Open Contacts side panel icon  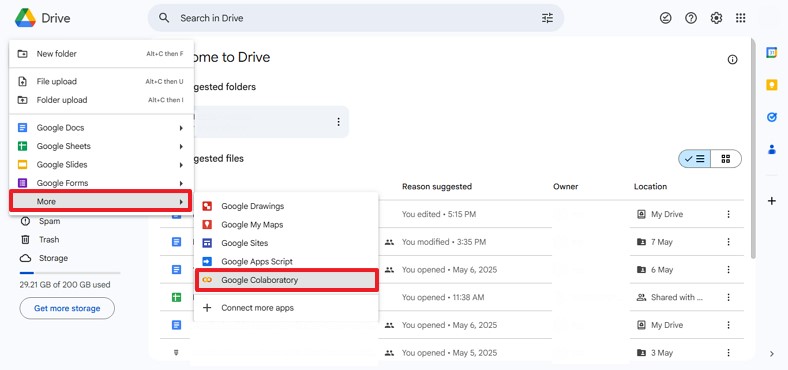pos(771,149)
